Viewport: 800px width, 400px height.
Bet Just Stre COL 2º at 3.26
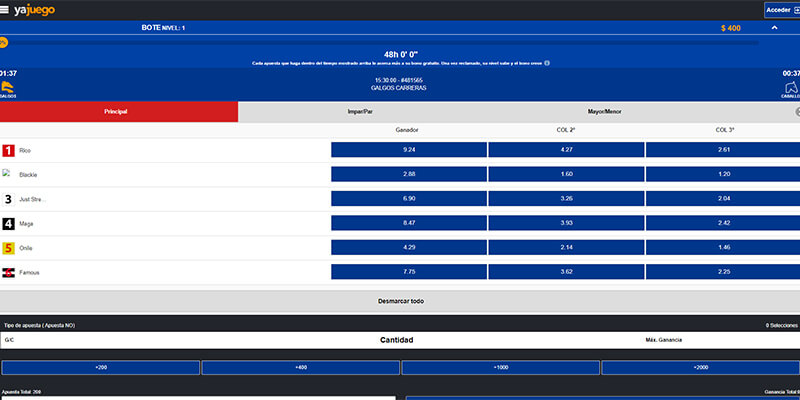tap(566, 198)
